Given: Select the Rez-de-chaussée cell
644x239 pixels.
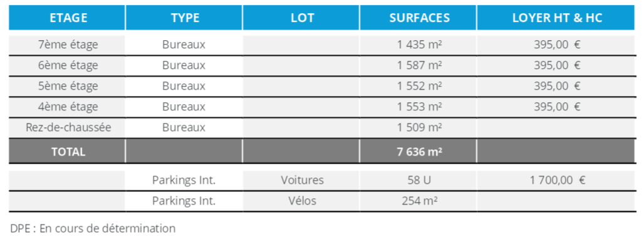Looking at the screenshot, I should click(x=67, y=127).
